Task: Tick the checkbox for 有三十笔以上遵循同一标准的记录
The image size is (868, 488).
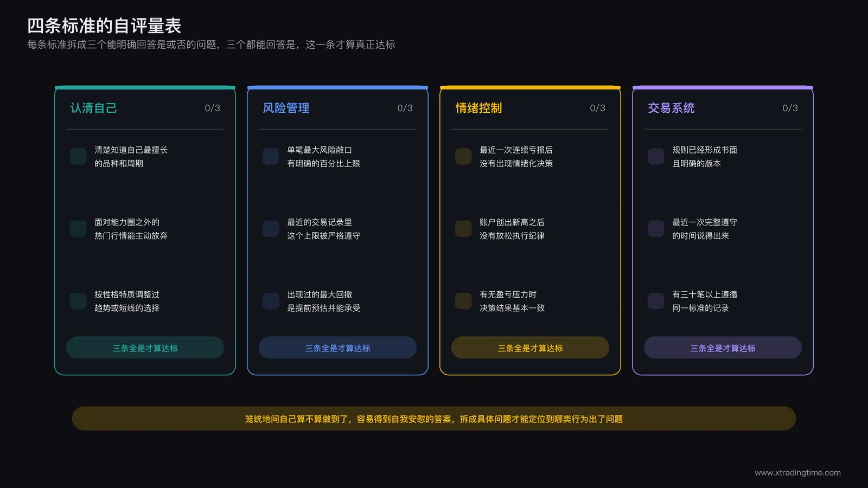Action: (x=656, y=301)
